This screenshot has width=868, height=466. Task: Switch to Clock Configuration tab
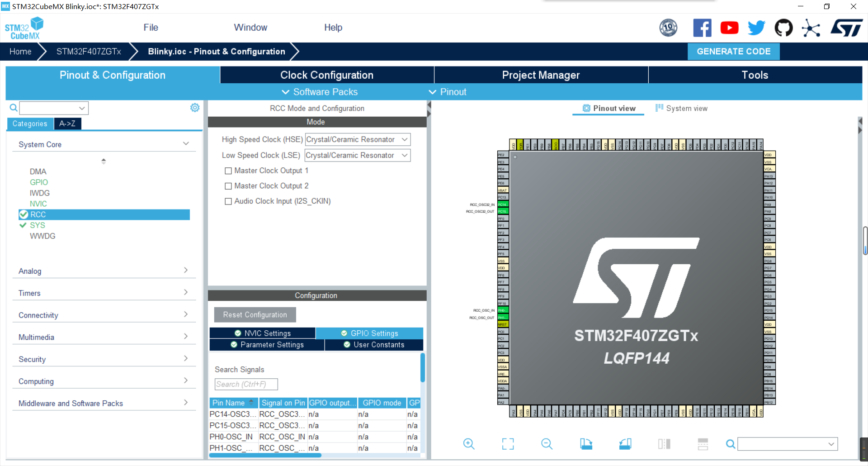pyautogui.click(x=327, y=75)
